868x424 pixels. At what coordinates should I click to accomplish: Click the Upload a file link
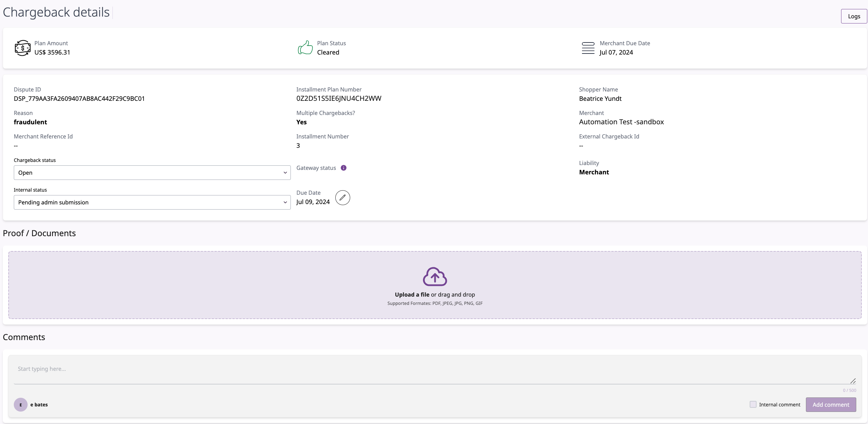coord(412,295)
